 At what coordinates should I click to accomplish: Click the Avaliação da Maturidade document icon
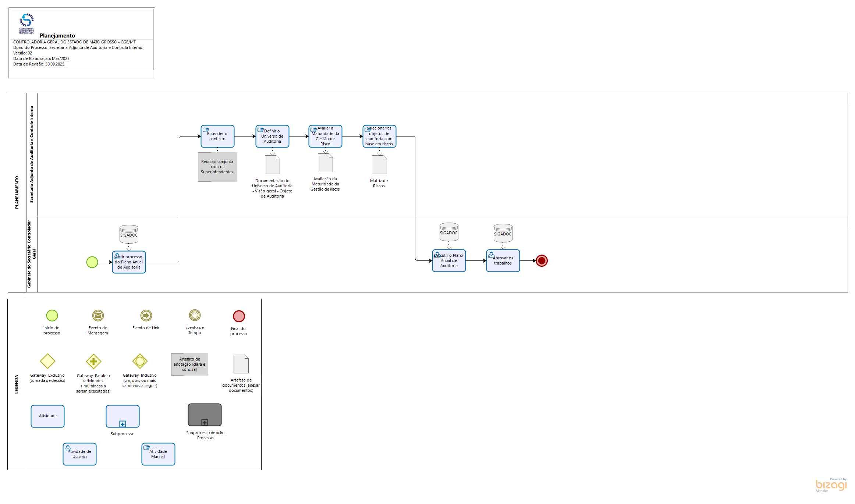[x=325, y=163]
